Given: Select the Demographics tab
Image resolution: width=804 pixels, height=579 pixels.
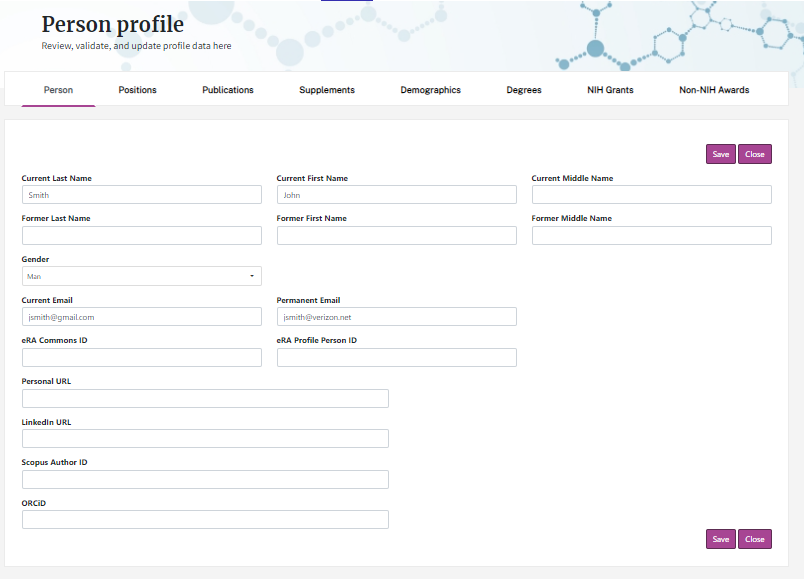Looking at the screenshot, I should [x=431, y=90].
